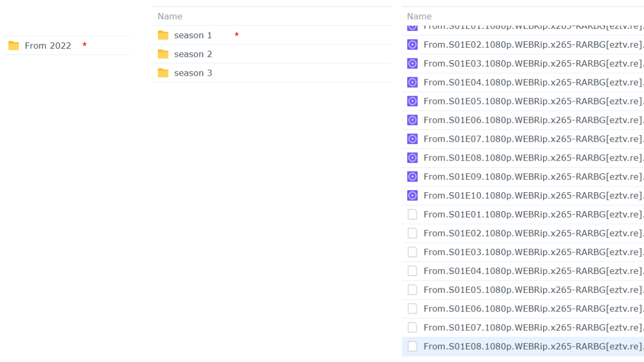This screenshot has width=644, height=362.
Task: Select From.S01E05 filename beside blank document icon
Action: coord(533,289)
